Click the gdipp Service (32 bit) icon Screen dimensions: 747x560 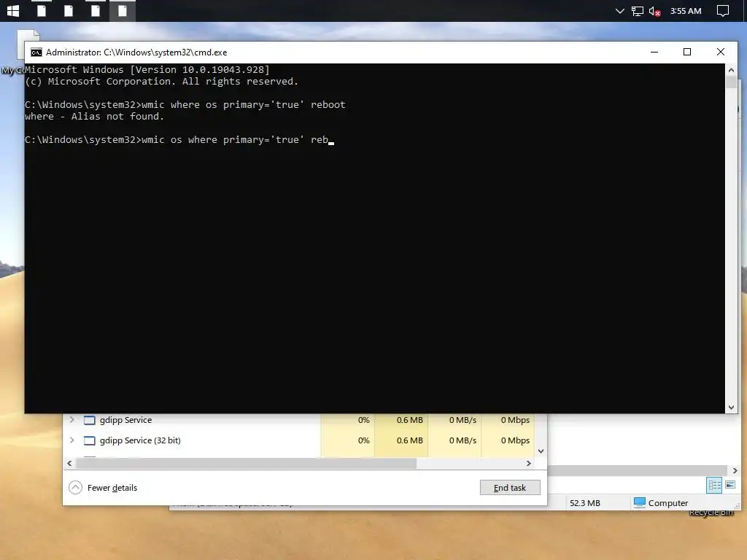click(x=90, y=440)
